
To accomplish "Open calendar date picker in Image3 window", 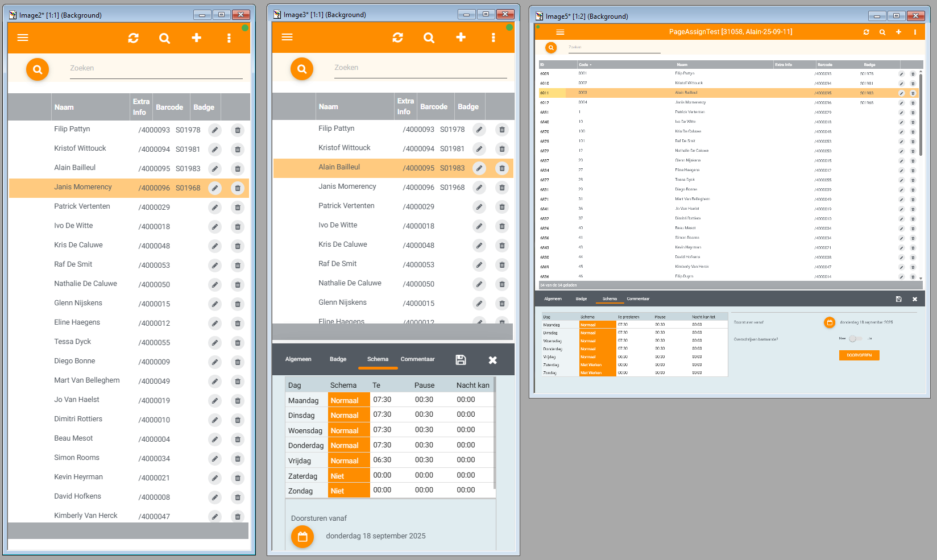I will click(302, 537).
